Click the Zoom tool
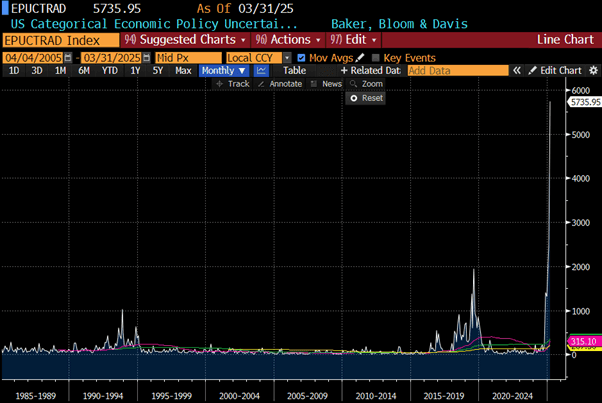Image resolution: width=602 pixels, height=403 pixels. pyautogui.click(x=366, y=84)
